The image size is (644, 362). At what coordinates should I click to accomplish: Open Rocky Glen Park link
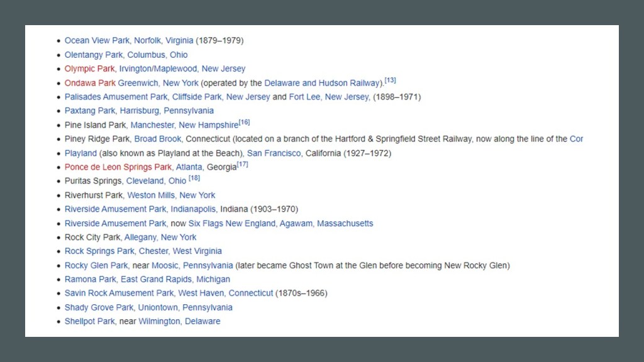pyautogui.click(x=96, y=266)
